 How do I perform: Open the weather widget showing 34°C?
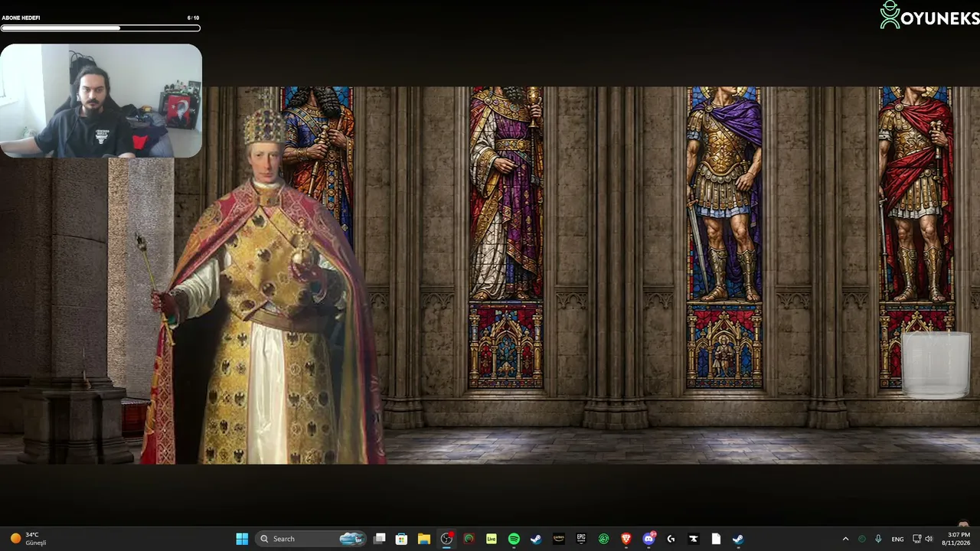(28, 539)
